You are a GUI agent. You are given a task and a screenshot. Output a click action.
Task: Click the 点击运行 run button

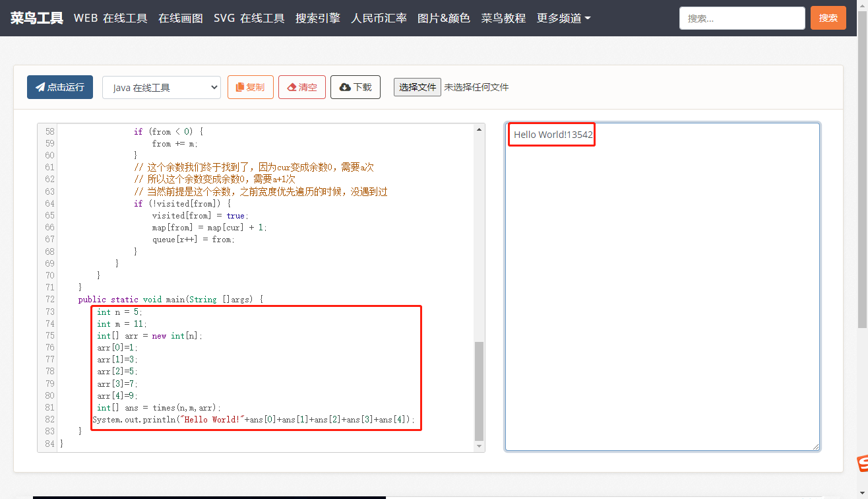(x=60, y=87)
